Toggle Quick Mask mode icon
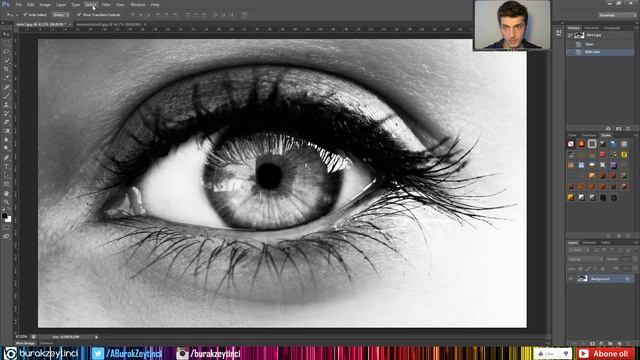This screenshot has width=640, height=360. (6, 228)
